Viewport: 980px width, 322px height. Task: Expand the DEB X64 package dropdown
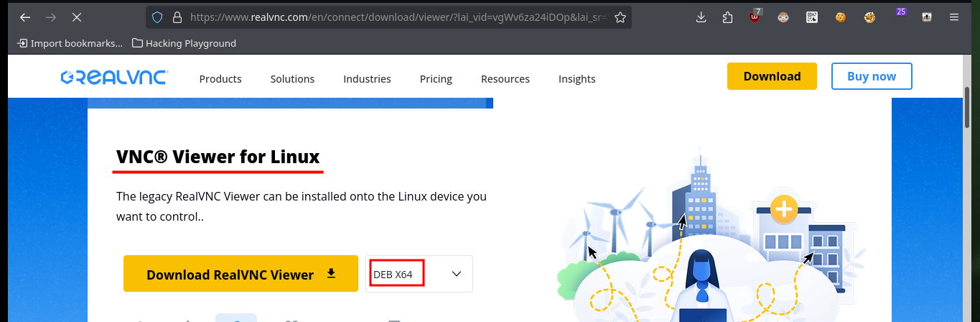point(419,274)
